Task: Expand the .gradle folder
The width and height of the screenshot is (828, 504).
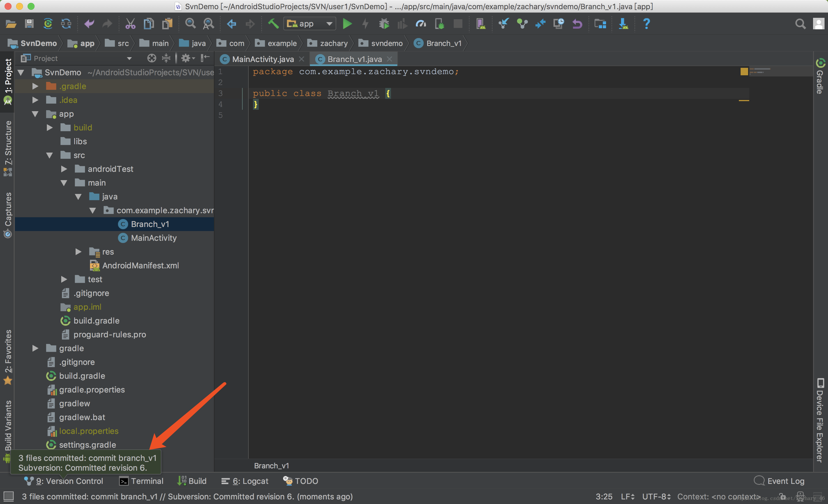Action: 35,86
